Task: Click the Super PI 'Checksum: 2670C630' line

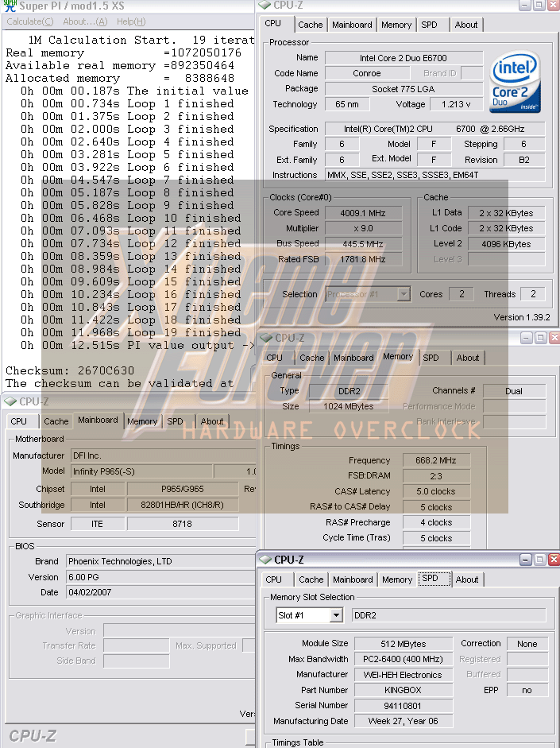Action: 70,370
